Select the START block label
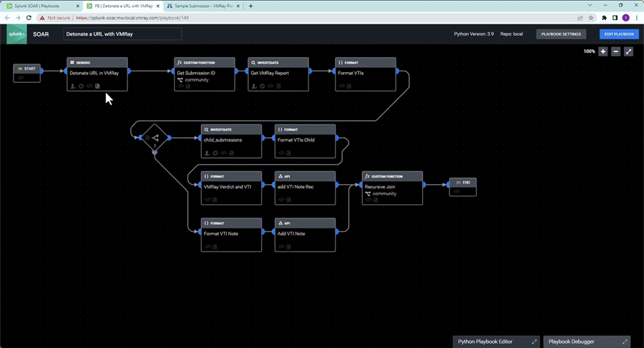 (29, 69)
